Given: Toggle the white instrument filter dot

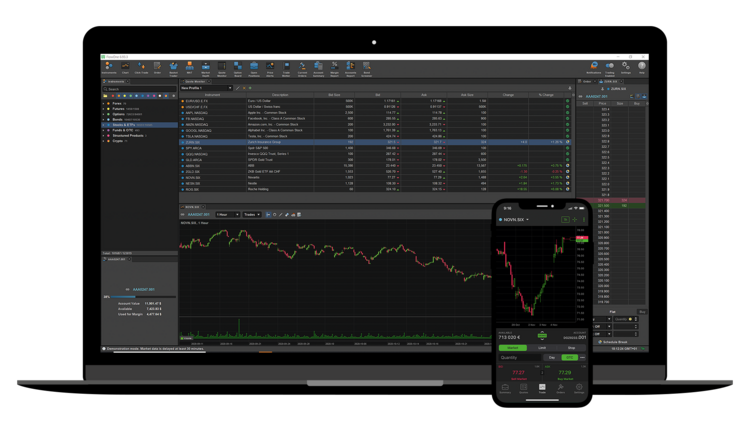Looking at the screenshot, I should (x=160, y=96).
